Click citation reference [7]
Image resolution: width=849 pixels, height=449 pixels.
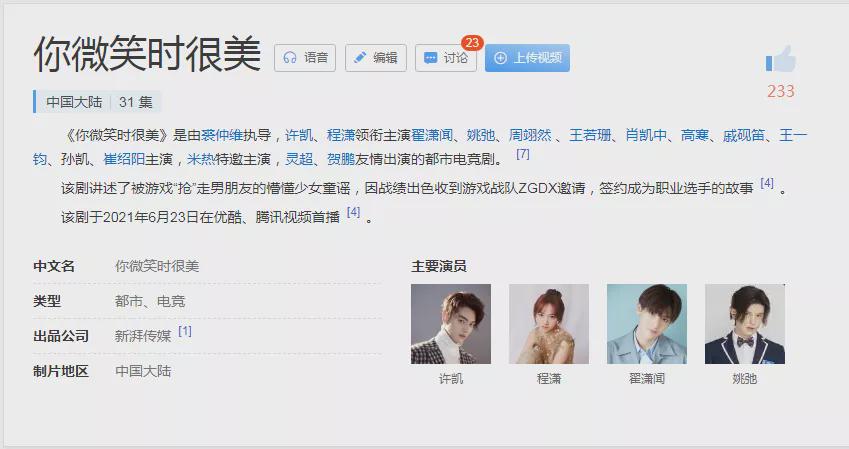coord(523,154)
